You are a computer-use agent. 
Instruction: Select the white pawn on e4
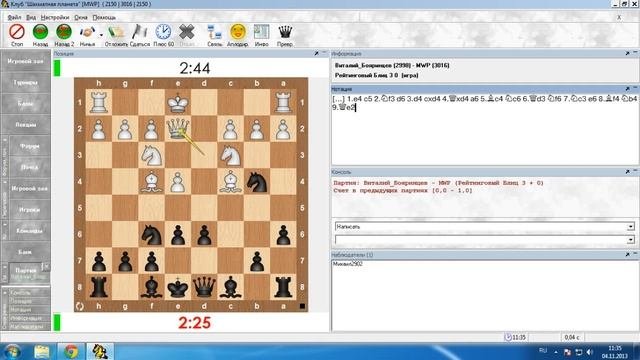coord(178,182)
